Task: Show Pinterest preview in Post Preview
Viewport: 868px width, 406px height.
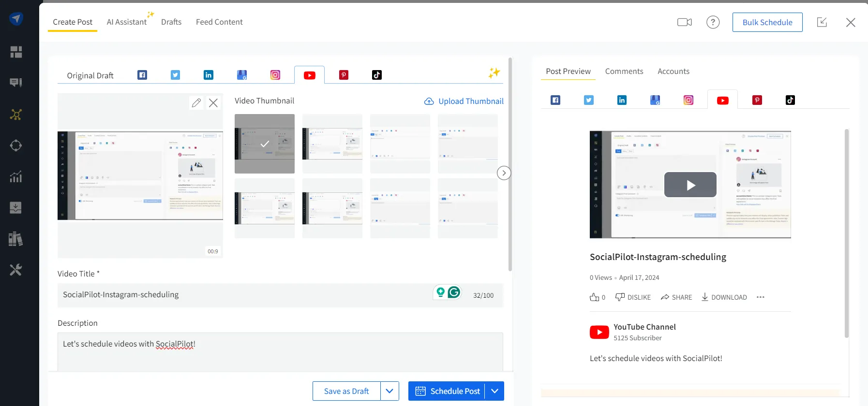Action: (x=757, y=100)
